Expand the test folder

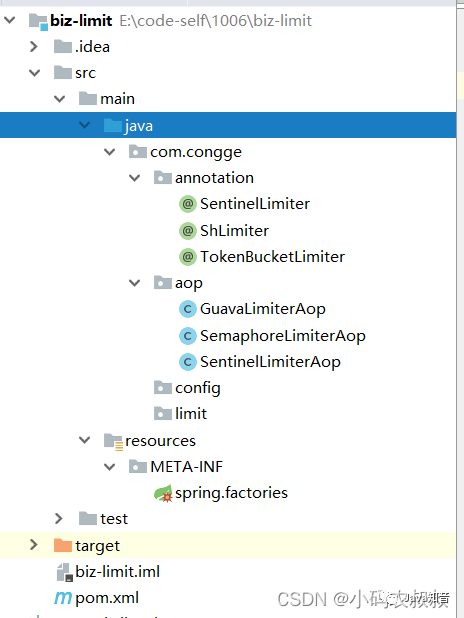tap(59, 519)
